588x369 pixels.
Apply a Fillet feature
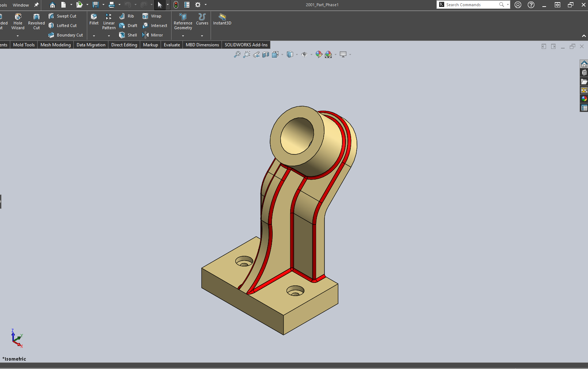(94, 19)
